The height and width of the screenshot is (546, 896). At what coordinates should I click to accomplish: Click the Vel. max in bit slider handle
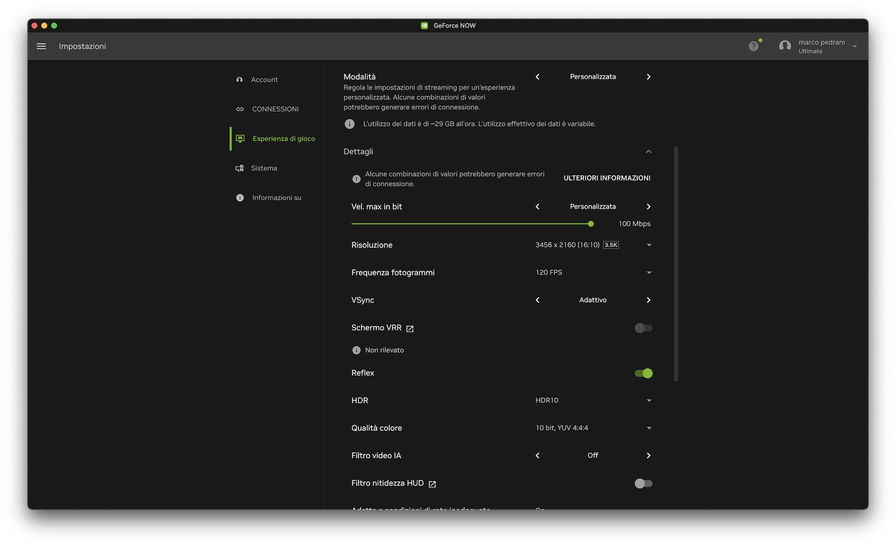pos(591,224)
